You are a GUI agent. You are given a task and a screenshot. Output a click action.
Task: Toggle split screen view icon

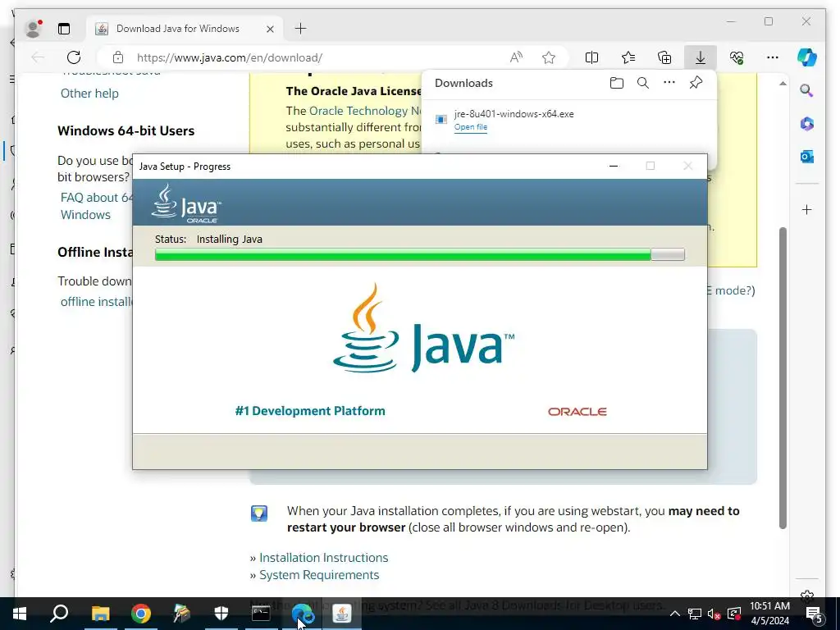click(592, 57)
